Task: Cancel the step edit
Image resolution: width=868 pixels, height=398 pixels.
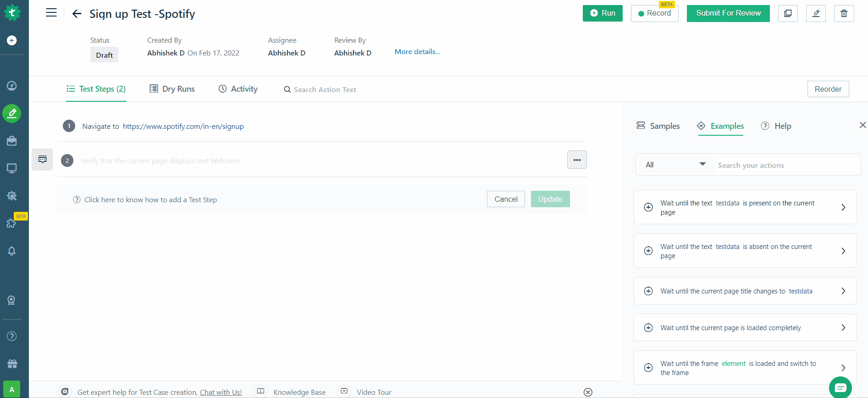Action: click(506, 199)
